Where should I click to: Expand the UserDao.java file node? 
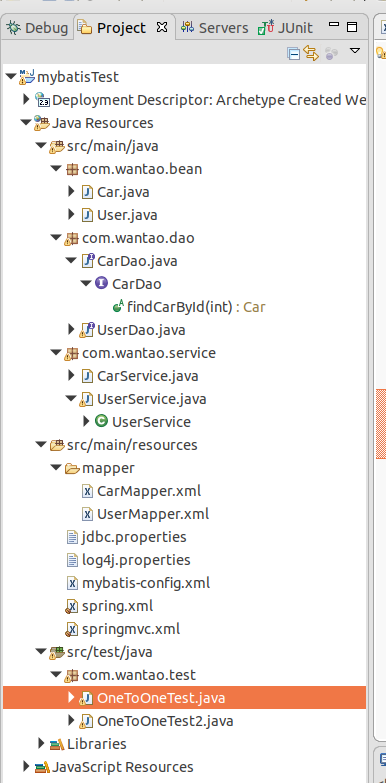(71, 329)
